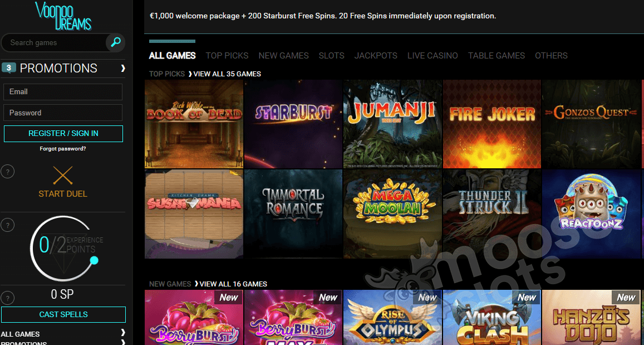Launch the Jumanji video slot
The width and height of the screenshot is (644, 345).
click(392, 124)
